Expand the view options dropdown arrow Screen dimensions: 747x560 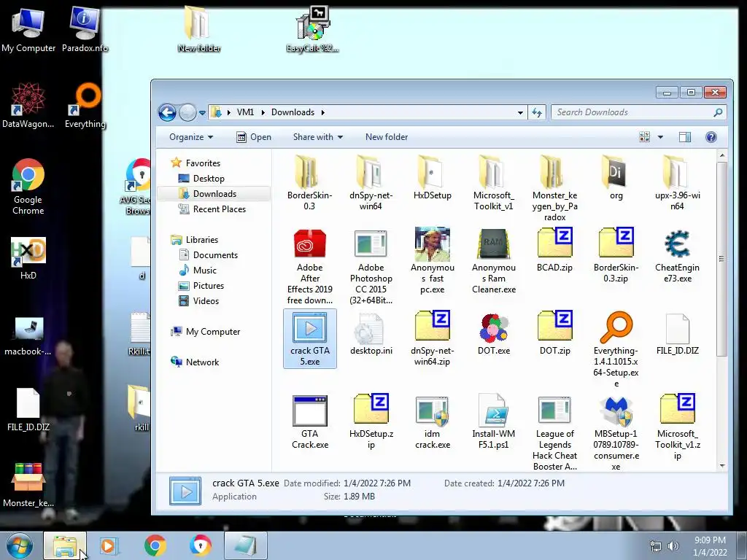pyautogui.click(x=660, y=137)
